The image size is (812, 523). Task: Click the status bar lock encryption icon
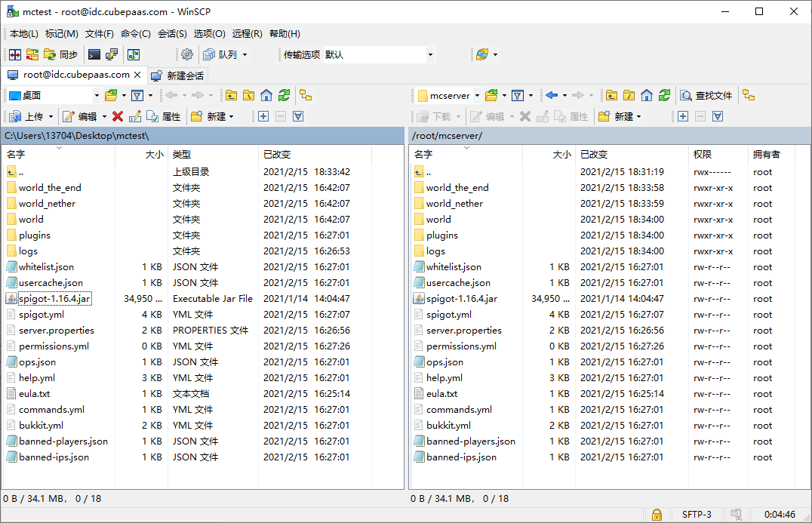point(657,514)
